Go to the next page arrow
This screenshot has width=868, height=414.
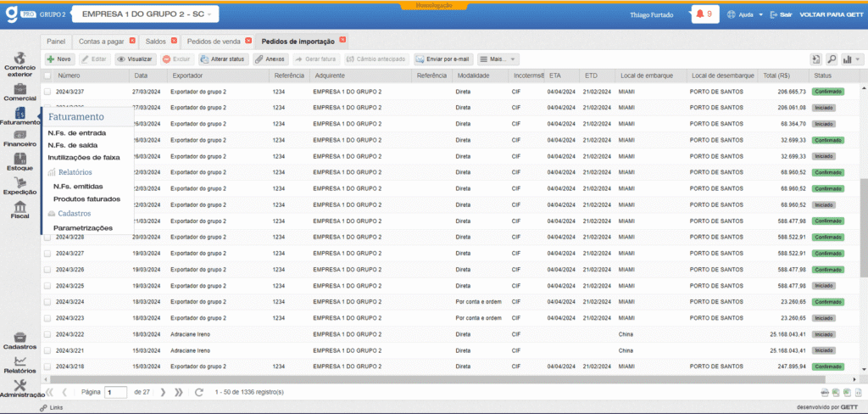(x=163, y=392)
